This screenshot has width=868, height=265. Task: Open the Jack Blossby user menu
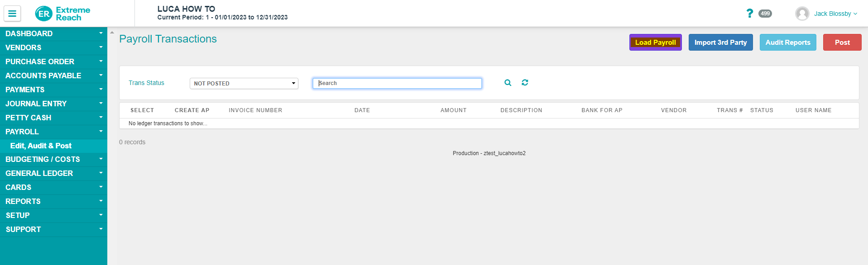point(835,14)
